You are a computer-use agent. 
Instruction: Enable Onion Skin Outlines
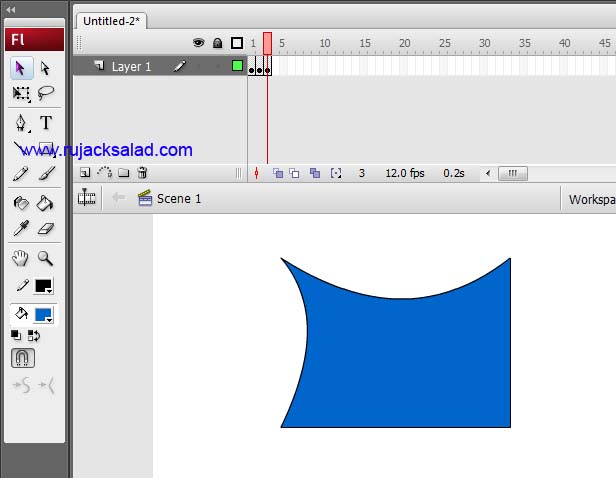point(294,173)
